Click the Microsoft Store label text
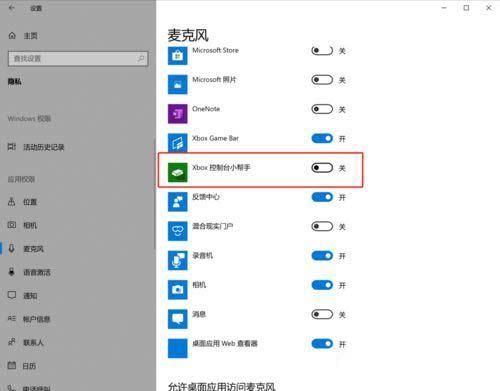Viewport: 500px width, 391px height. (x=215, y=50)
